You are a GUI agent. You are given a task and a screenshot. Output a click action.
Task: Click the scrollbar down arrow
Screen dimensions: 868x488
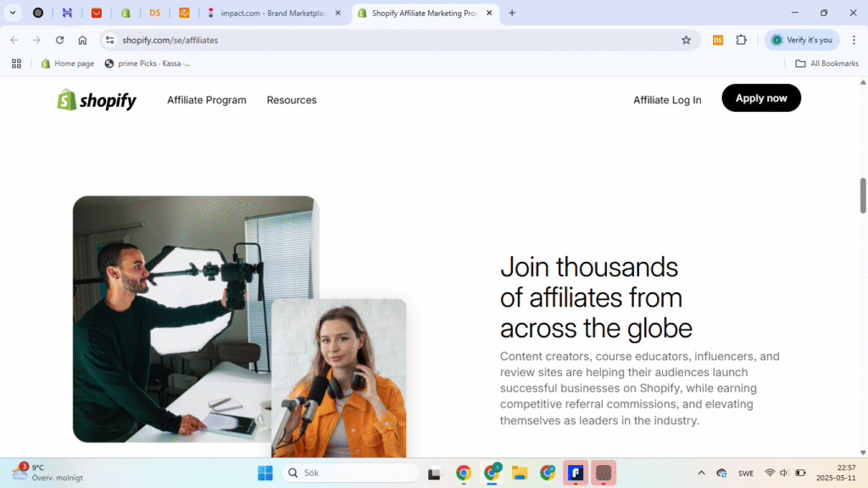(x=862, y=452)
